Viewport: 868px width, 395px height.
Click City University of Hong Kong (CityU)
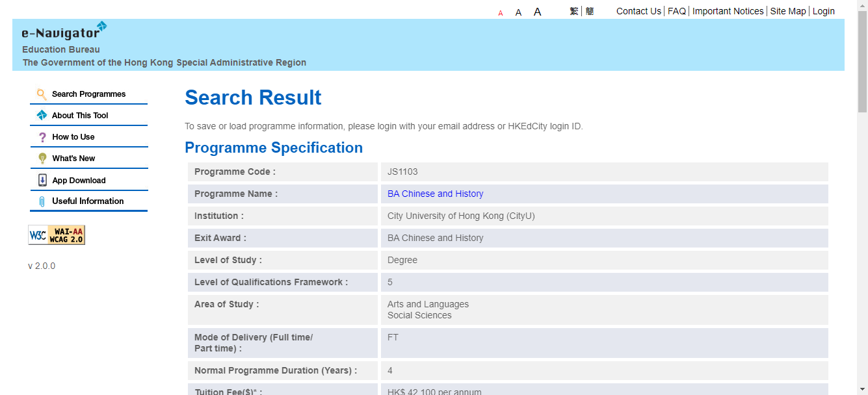pos(461,216)
